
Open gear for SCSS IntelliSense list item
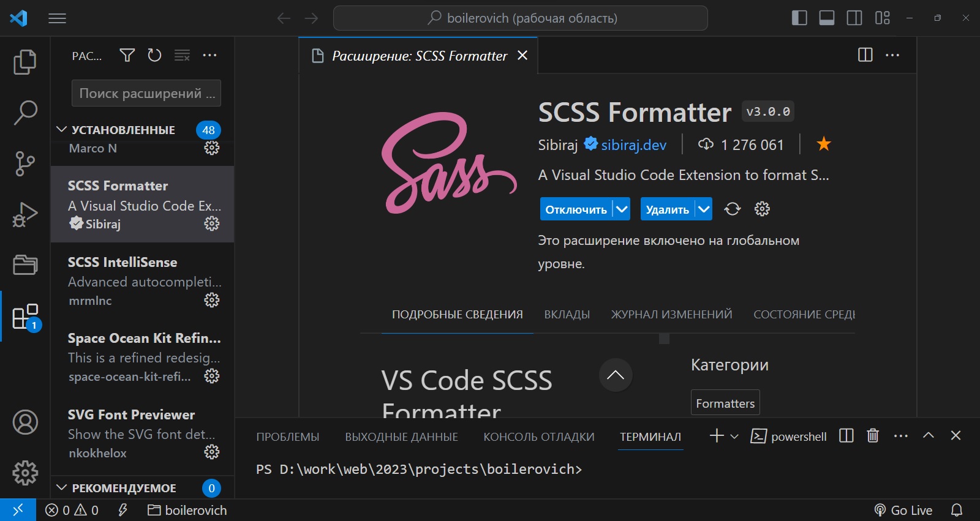click(x=212, y=300)
